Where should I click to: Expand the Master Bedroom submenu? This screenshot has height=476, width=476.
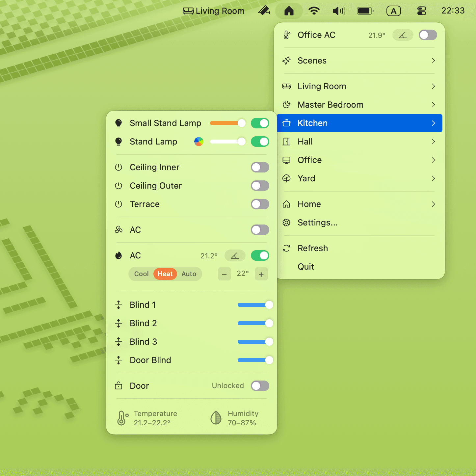331,105
